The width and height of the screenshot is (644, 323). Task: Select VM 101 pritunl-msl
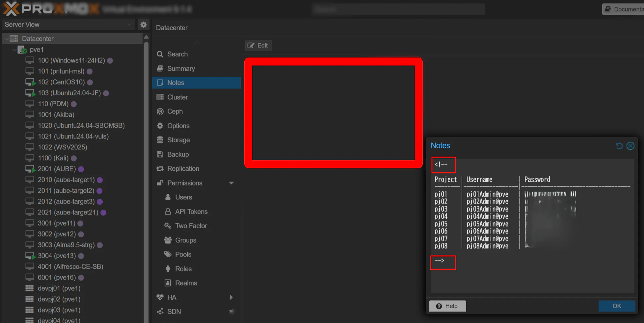point(72,71)
